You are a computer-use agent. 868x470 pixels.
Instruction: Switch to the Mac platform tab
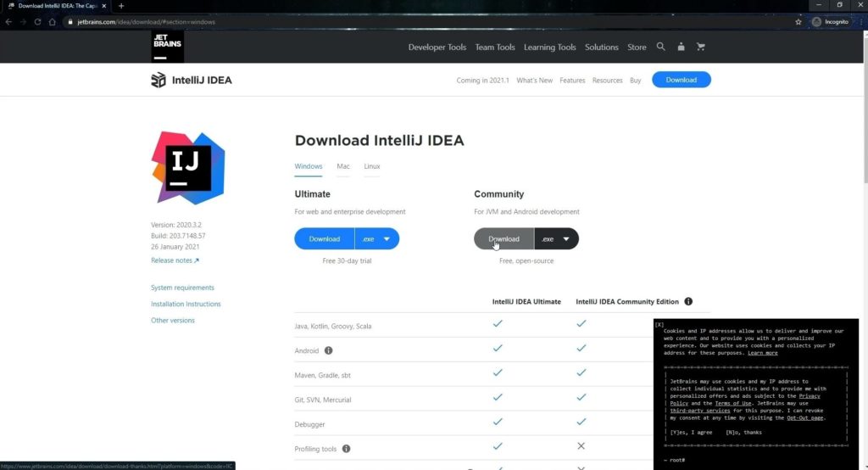point(343,166)
